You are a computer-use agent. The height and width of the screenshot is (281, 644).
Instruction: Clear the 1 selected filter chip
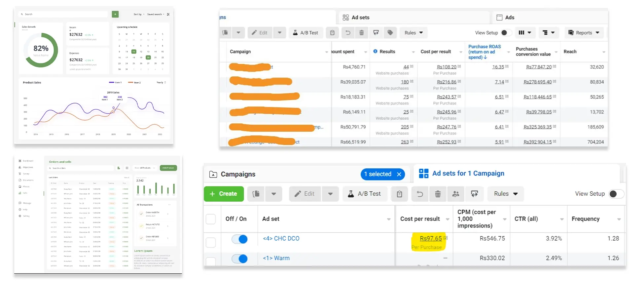399,174
